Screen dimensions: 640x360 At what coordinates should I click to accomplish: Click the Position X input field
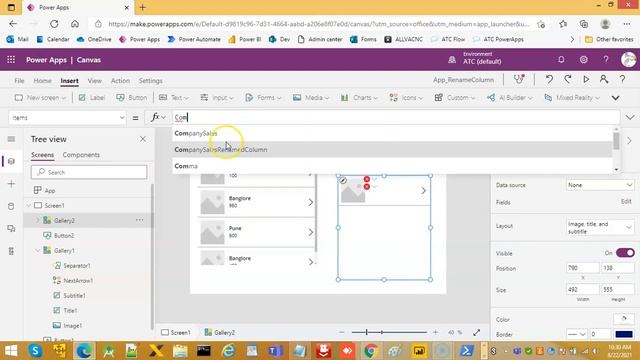click(x=582, y=268)
